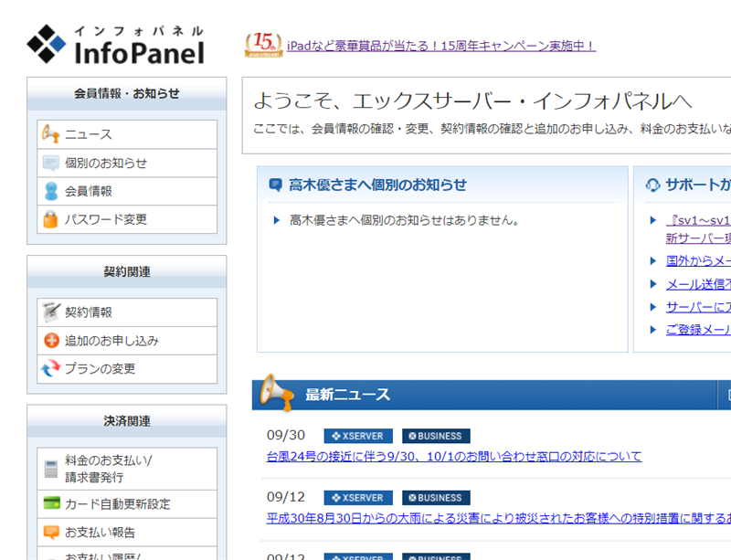Viewport: 731px width, 560px height.
Task: Open the パスワード変更 menu item
Action: (x=105, y=219)
